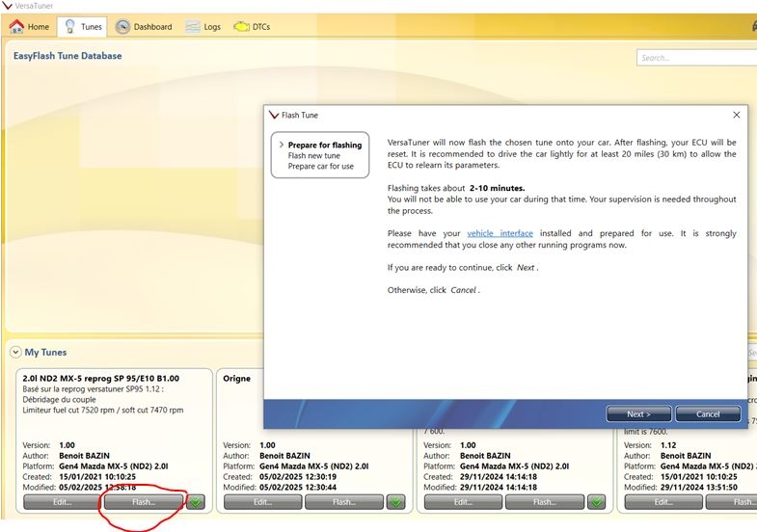
Task: Click the version value '1.12'
Action: [x=668, y=445]
